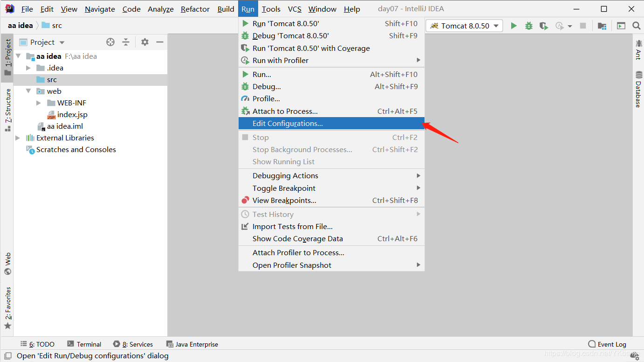Screen dimensions: 644x362
Task: Open the Web tool window
Action: tap(7, 264)
